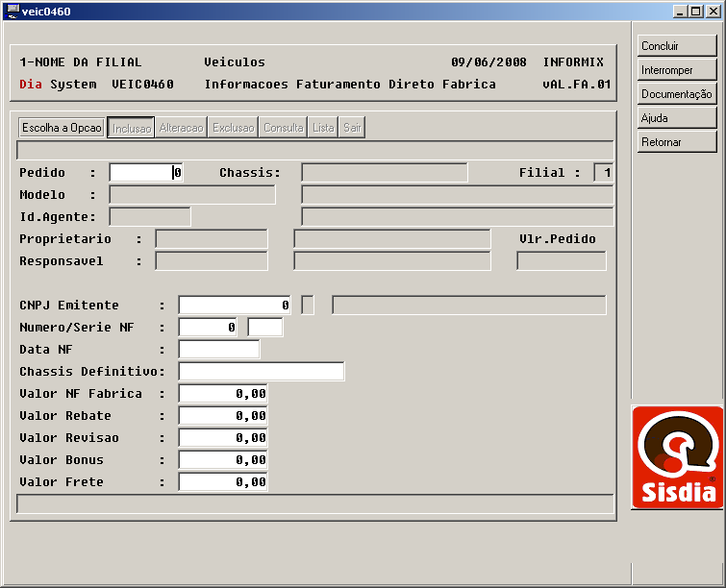Click the Responsavel name field
Screen dimensions: 726x588
(392, 261)
